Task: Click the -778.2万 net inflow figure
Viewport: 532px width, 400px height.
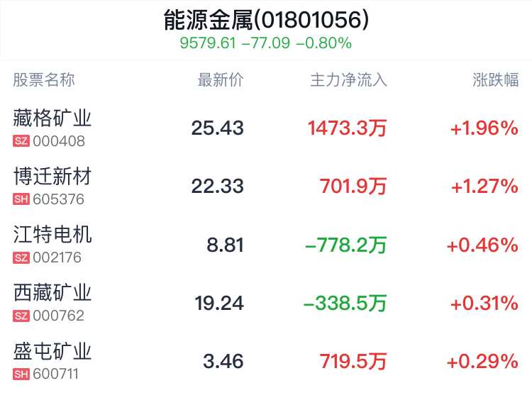Action: pyautogui.click(x=345, y=245)
